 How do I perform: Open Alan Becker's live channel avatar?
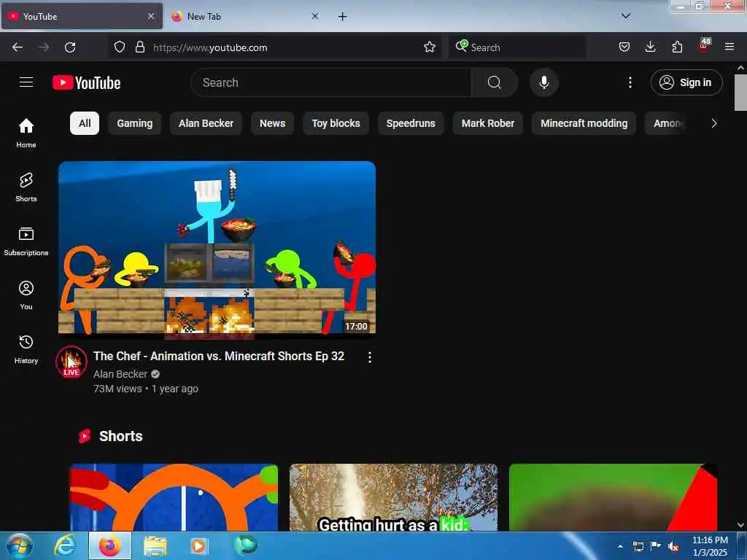tap(71, 362)
